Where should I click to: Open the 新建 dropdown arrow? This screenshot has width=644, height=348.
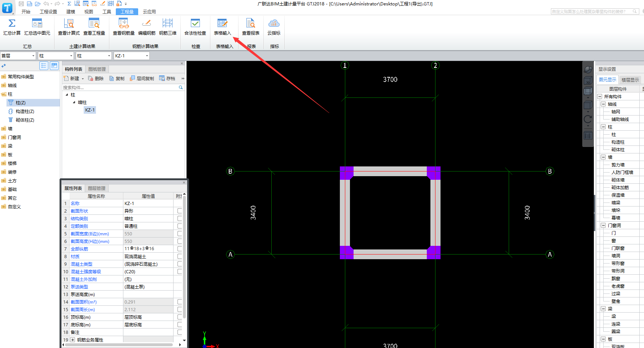tap(83, 79)
